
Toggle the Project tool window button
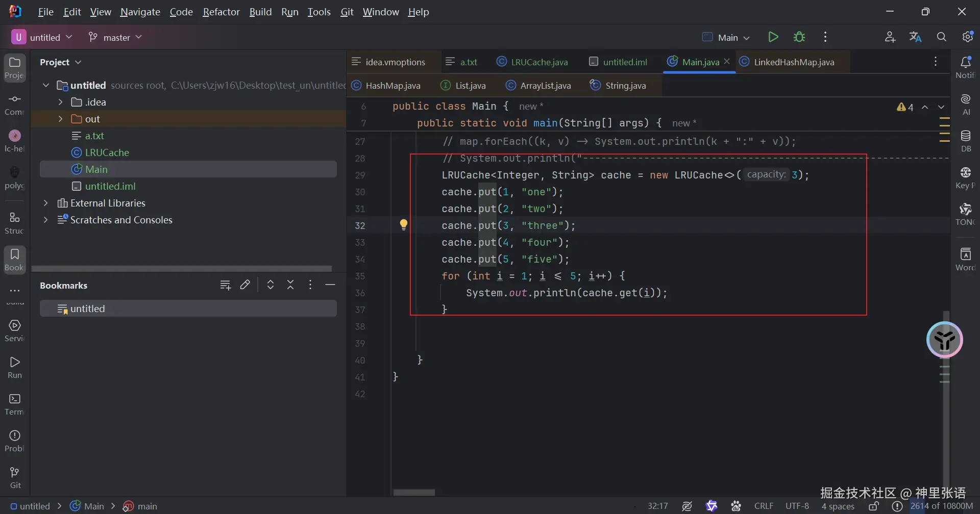click(x=15, y=67)
